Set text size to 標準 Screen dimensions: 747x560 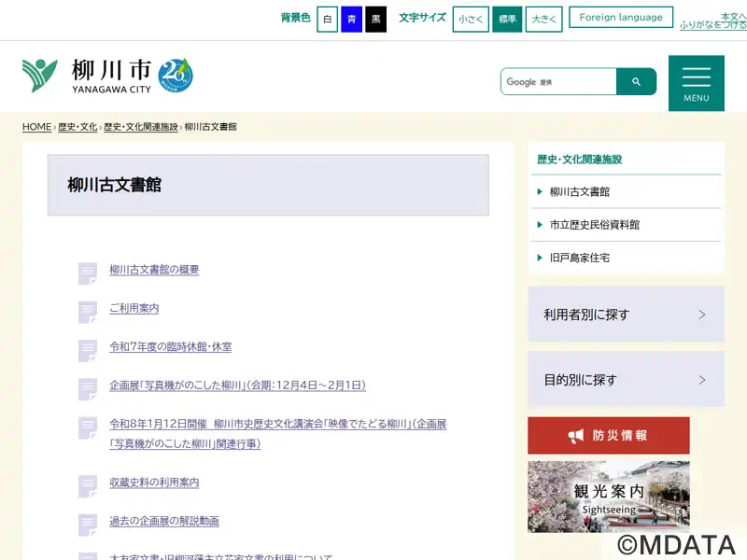507,19
